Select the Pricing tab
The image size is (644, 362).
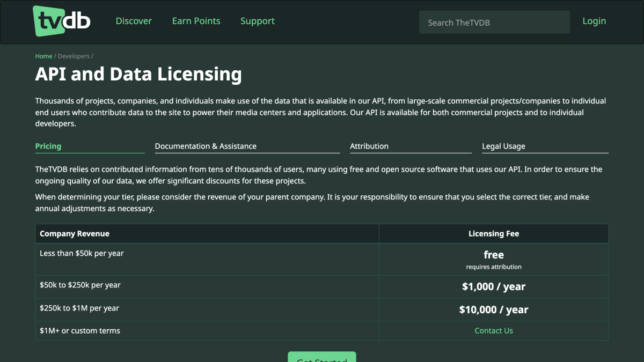[90, 146]
